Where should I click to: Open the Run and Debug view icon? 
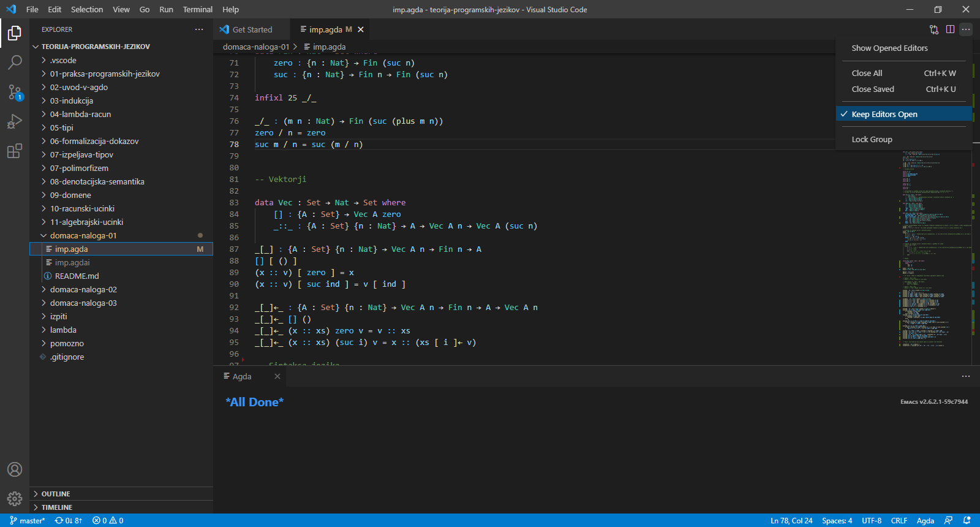[15, 121]
